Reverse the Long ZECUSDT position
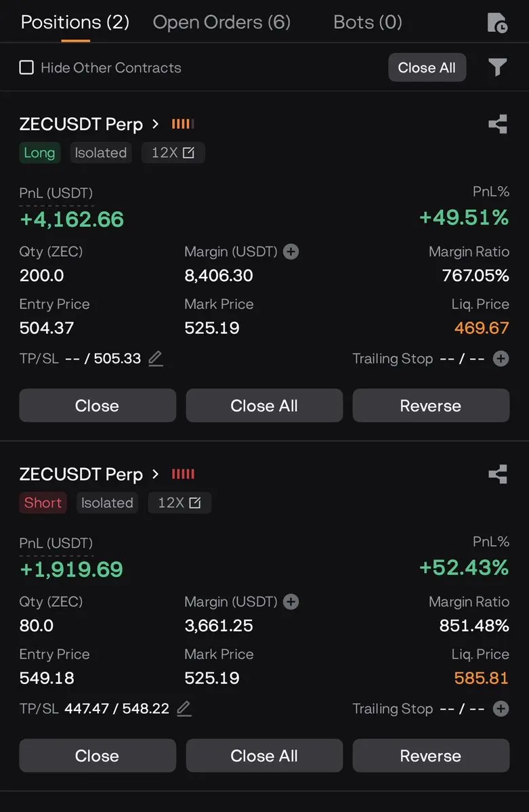 coord(431,406)
